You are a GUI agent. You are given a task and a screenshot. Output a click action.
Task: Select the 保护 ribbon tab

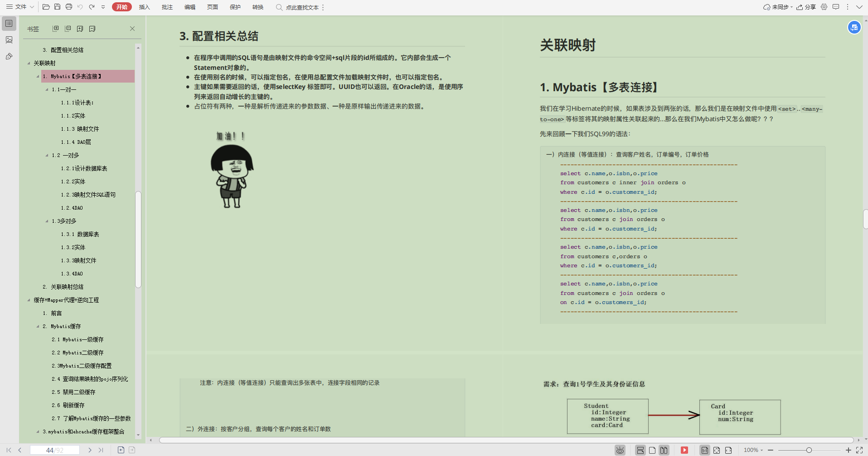click(x=235, y=7)
